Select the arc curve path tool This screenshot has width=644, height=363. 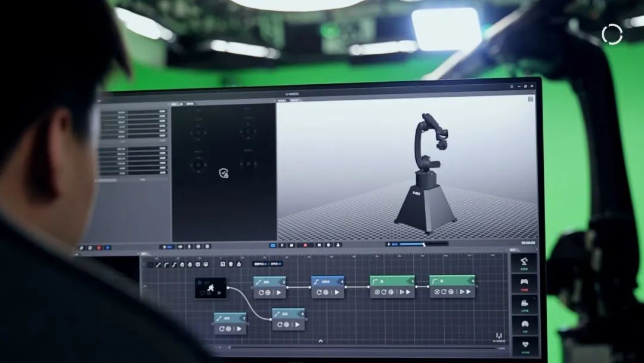(x=166, y=264)
